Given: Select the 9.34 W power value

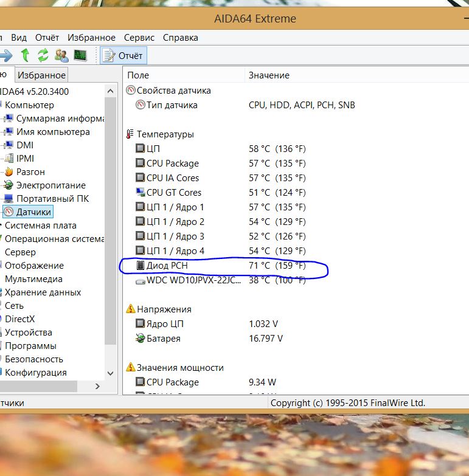Looking at the screenshot, I should (x=262, y=382).
